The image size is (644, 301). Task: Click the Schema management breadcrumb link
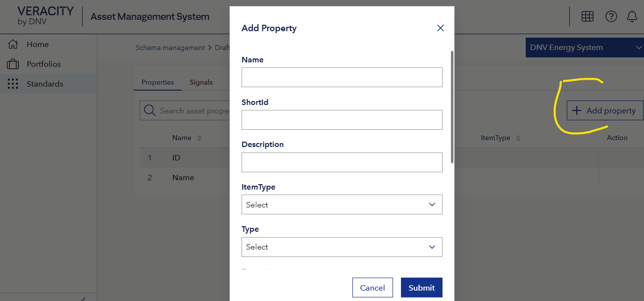coord(170,48)
